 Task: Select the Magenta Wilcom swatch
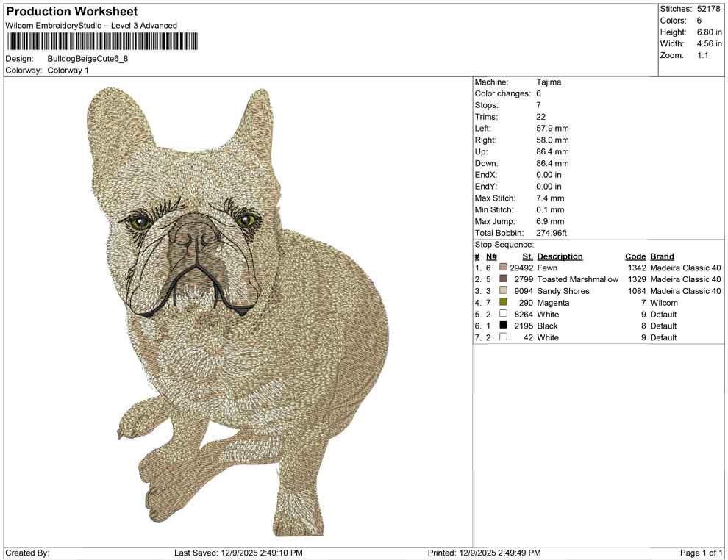coord(504,302)
